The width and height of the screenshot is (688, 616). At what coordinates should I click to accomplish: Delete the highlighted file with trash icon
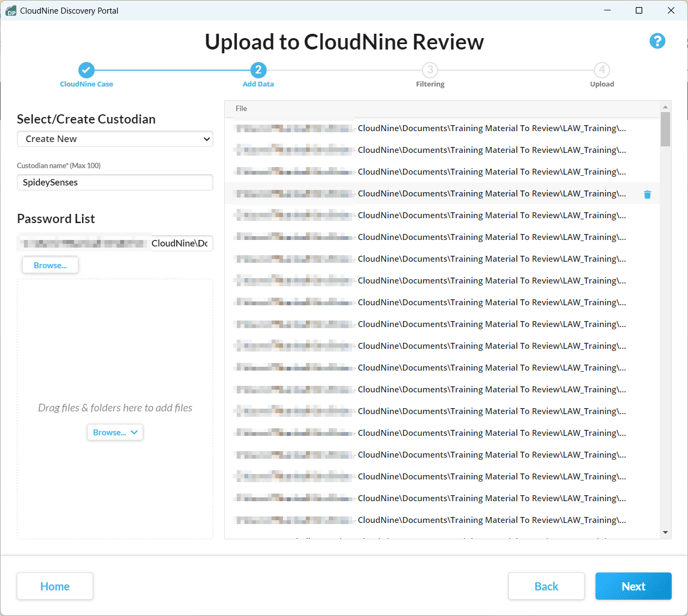click(x=647, y=194)
